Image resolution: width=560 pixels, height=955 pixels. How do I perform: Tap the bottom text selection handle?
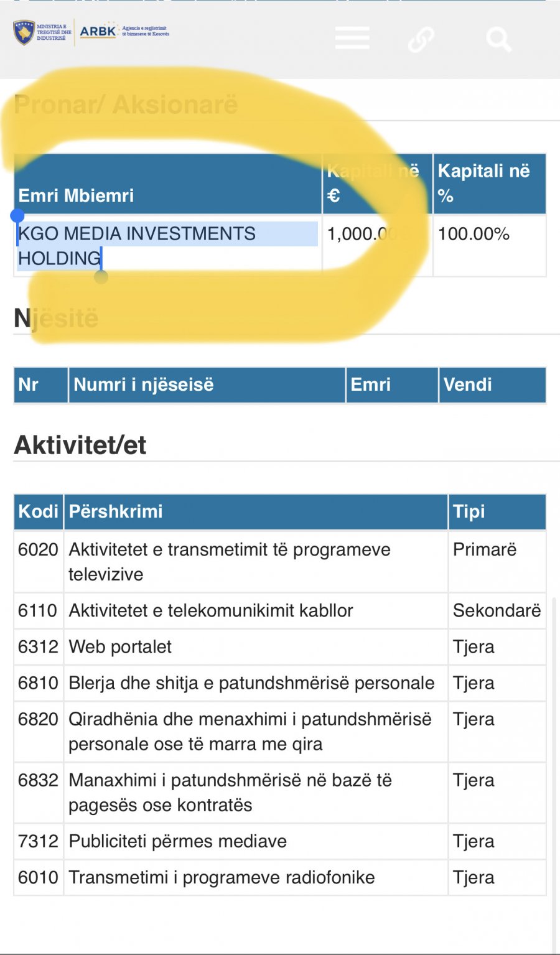coord(101,276)
